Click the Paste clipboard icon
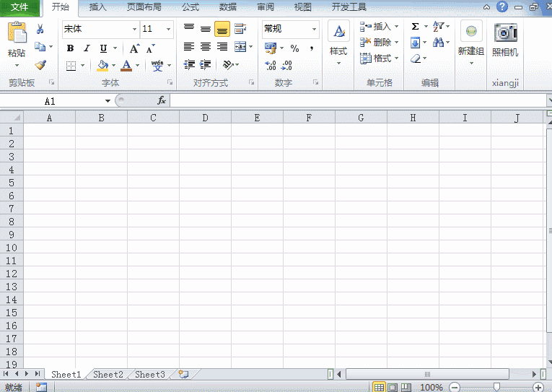 click(x=17, y=32)
